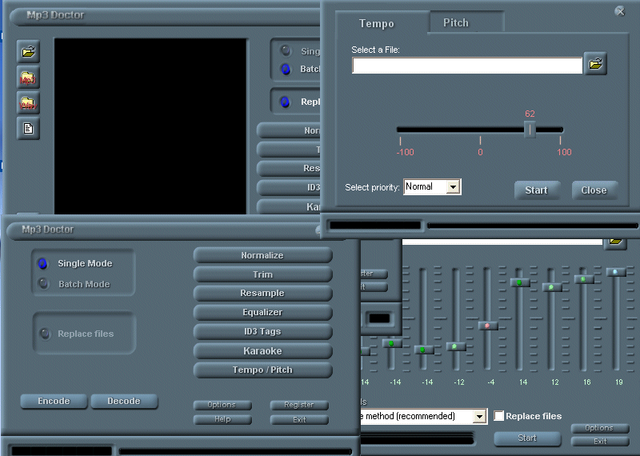The height and width of the screenshot is (456, 640).
Task: Open Tempo / Pitch function
Action: tap(262, 370)
